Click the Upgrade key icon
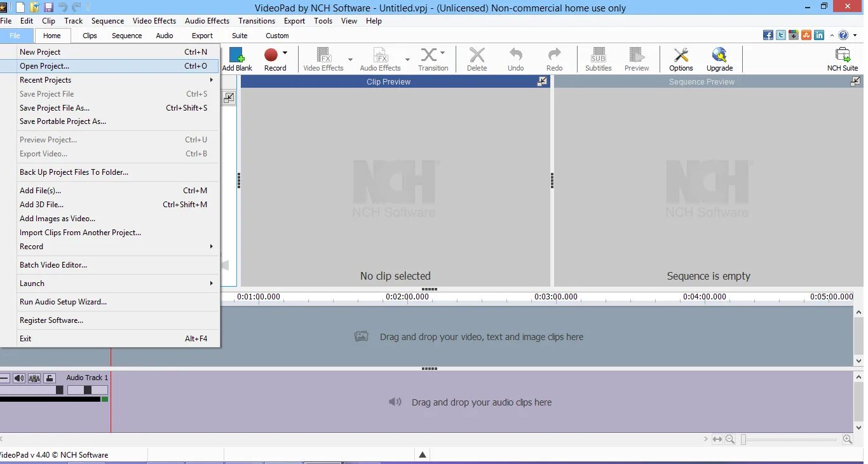 719,55
